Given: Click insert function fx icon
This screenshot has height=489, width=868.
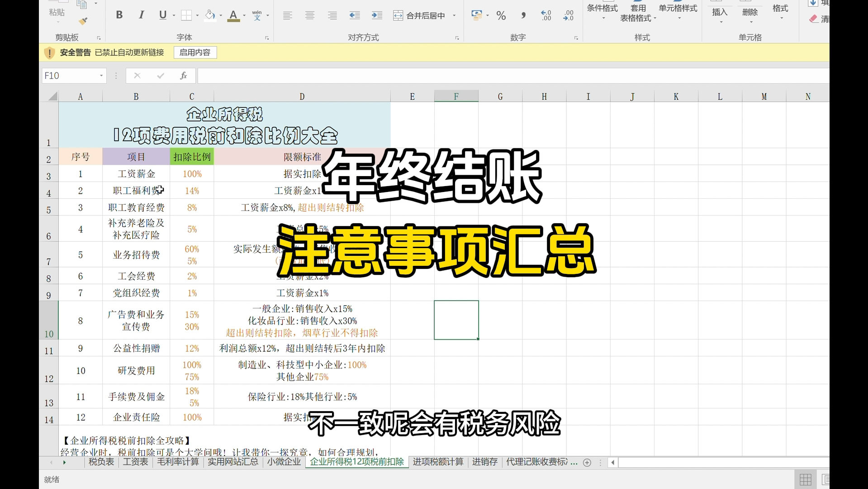Looking at the screenshot, I should (x=183, y=76).
